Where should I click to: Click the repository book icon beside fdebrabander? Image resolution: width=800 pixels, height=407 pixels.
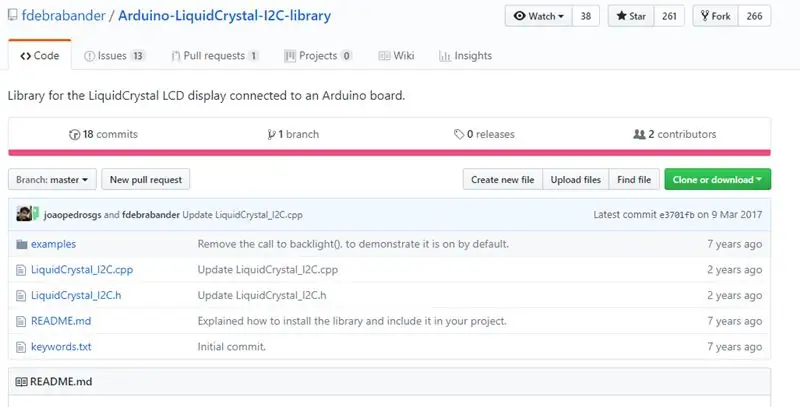tap(12, 15)
